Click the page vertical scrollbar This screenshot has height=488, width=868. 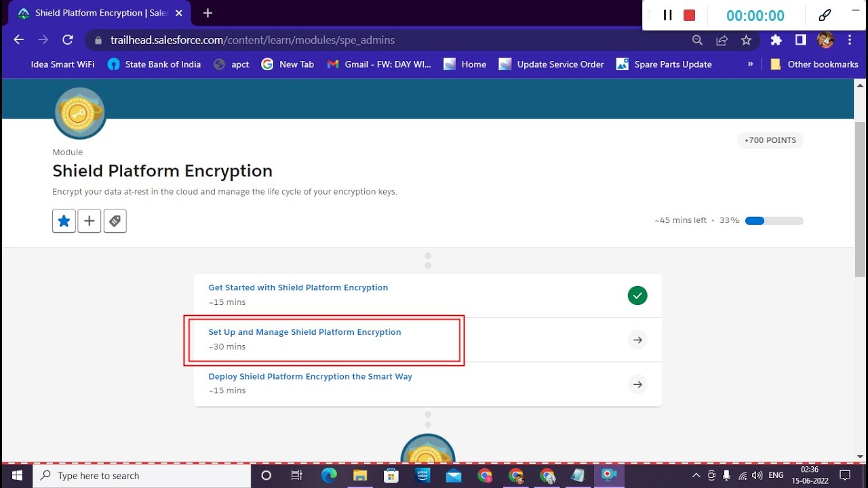[861, 199]
